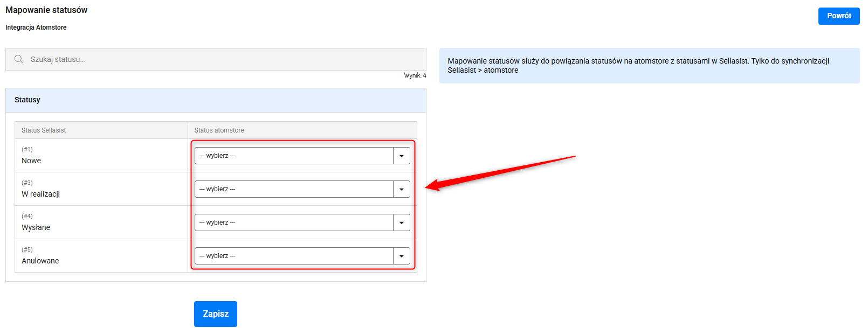Image resolution: width=868 pixels, height=334 pixels.
Task: Click the '(#3)' status ID
Action: (27, 183)
